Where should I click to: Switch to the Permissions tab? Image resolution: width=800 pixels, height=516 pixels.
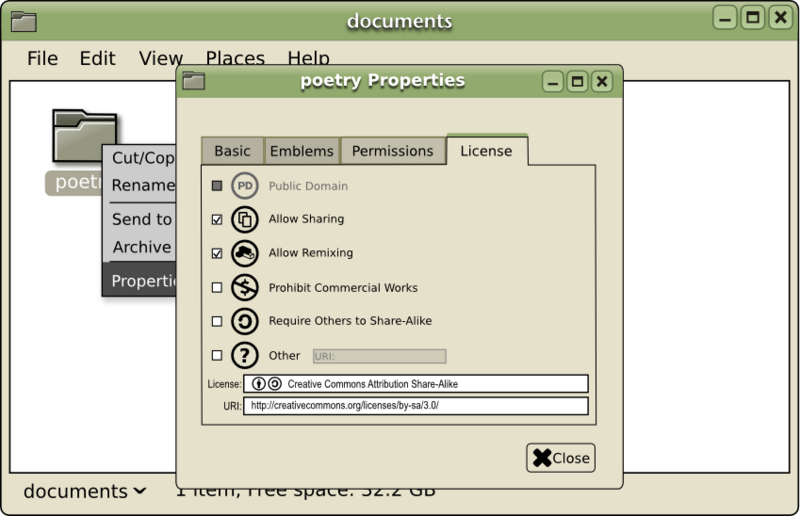tap(392, 151)
